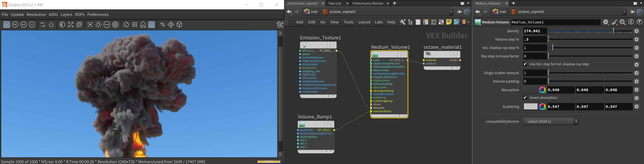Click the home view icon in IPR toolbar

pos(143,25)
